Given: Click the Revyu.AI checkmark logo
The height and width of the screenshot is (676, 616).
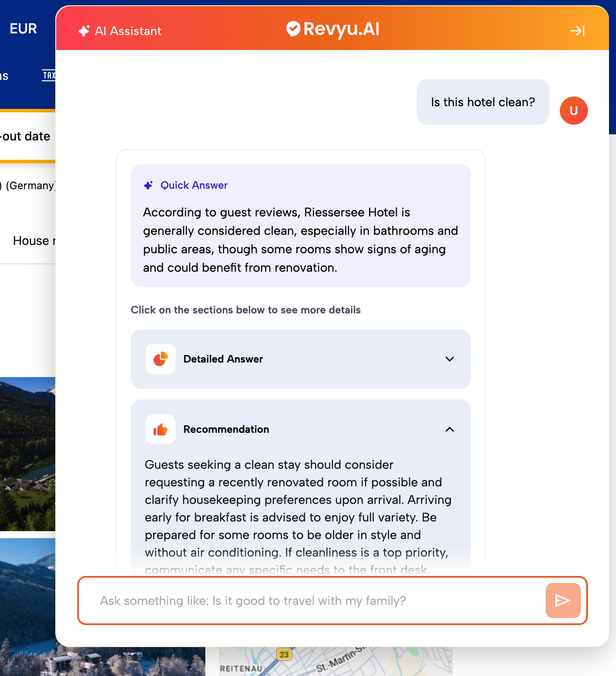Looking at the screenshot, I should pyautogui.click(x=293, y=29).
